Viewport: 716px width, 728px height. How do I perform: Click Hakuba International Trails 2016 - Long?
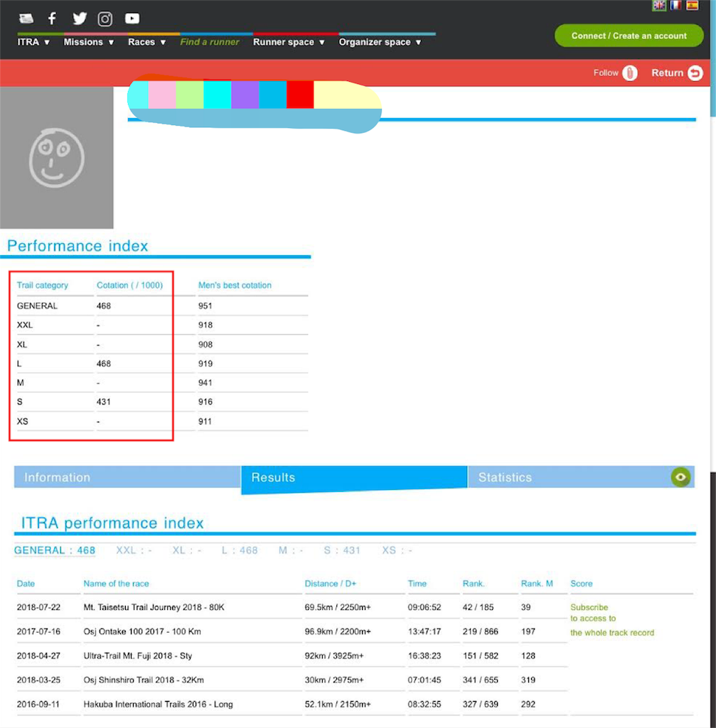(158, 704)
